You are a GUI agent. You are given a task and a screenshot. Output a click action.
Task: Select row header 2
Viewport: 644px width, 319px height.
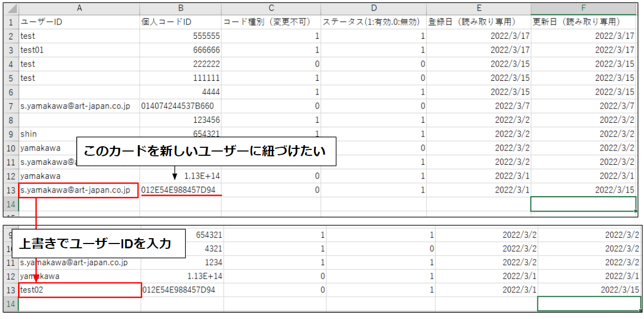pyautogui.click(x=11, y=36)
